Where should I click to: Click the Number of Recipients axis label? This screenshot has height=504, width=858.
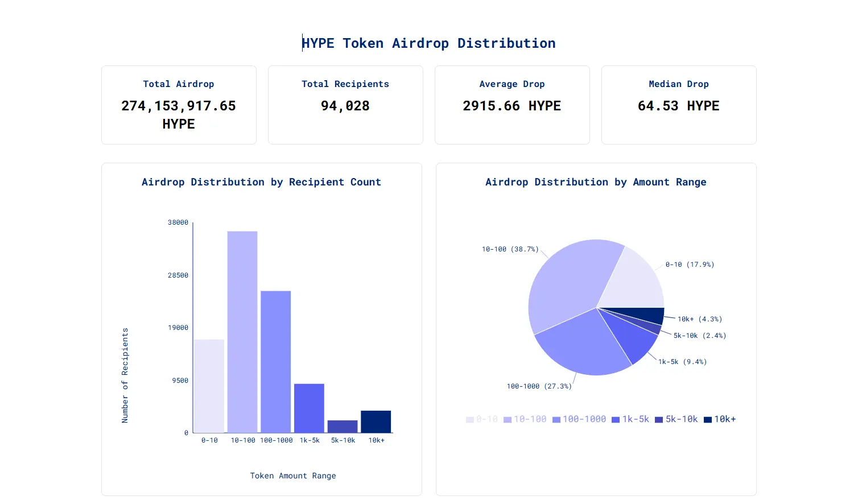(x=126, y=377)
